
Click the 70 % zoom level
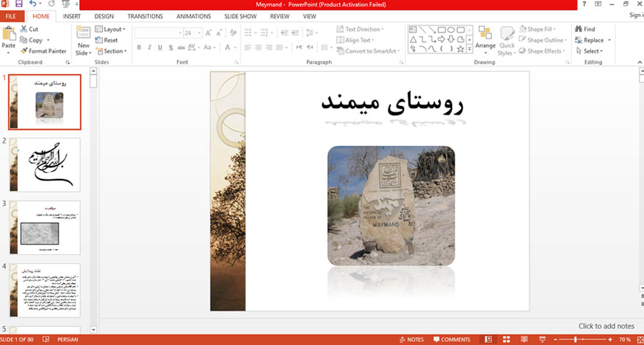[x=625, y=340]
